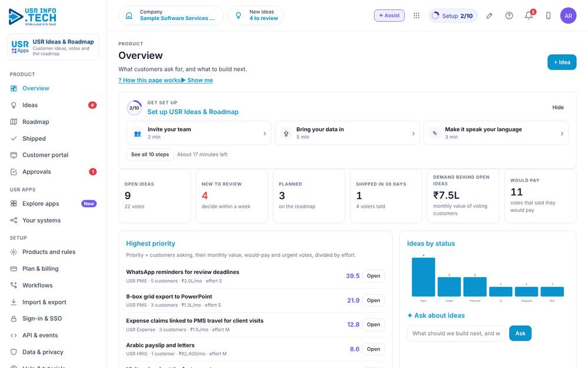Screen dimensions: 588x368
Task: Click See all 10 steps button
Action: click(150, 154)
